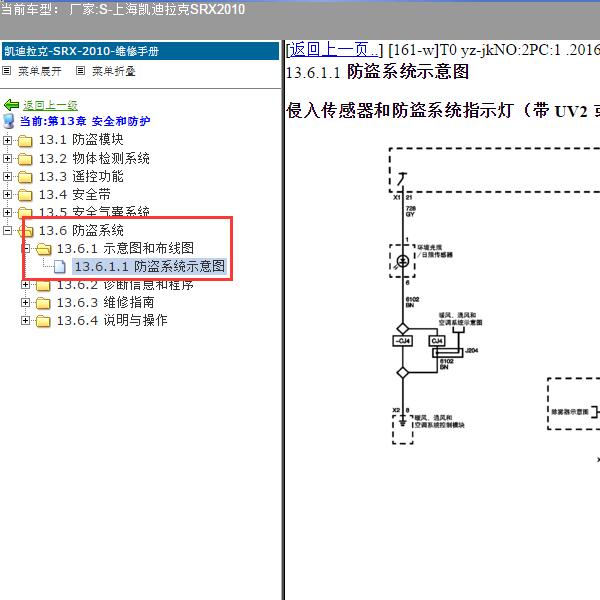The image size is (600, 600).
Task: Click folder icon for 13.6.2 诊断信息和程序
Action: coord(43,286)
